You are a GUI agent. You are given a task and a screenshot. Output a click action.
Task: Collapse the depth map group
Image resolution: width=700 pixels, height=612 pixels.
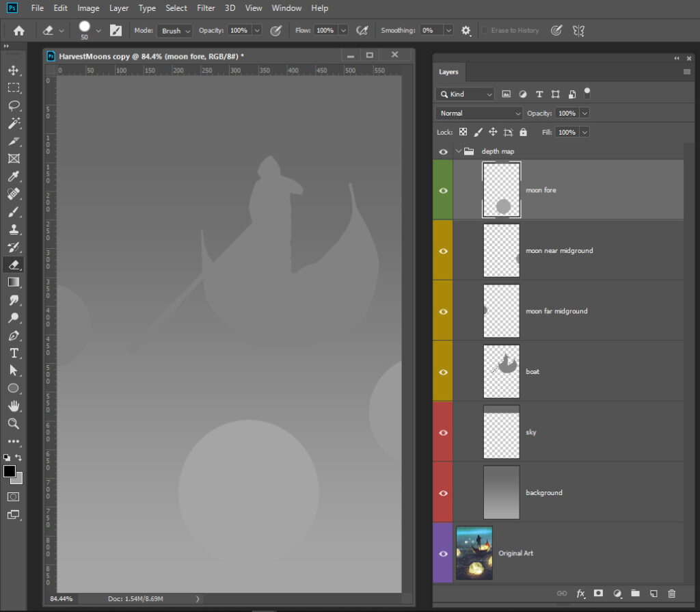[459, 151]
